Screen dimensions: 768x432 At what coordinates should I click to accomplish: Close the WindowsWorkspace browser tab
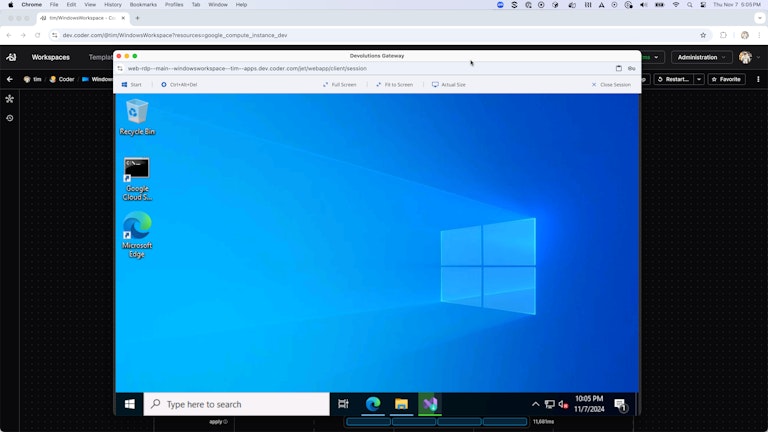(123, 18)
